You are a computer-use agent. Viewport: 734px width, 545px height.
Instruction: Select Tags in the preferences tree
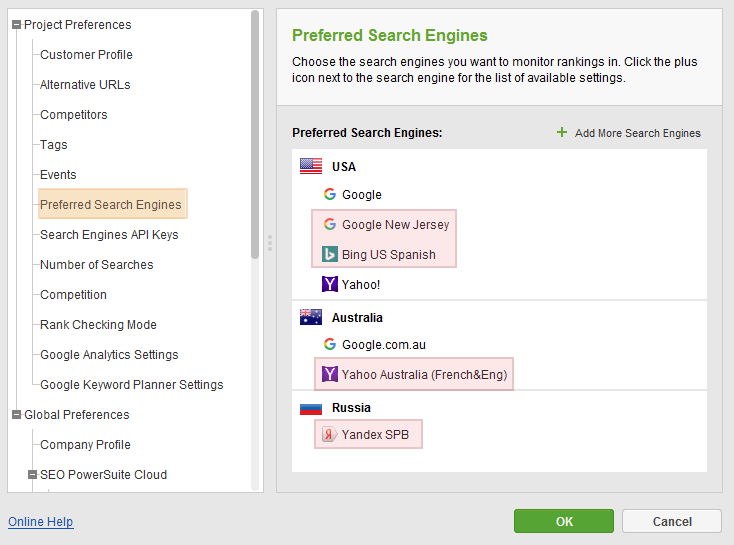point(54,145)
